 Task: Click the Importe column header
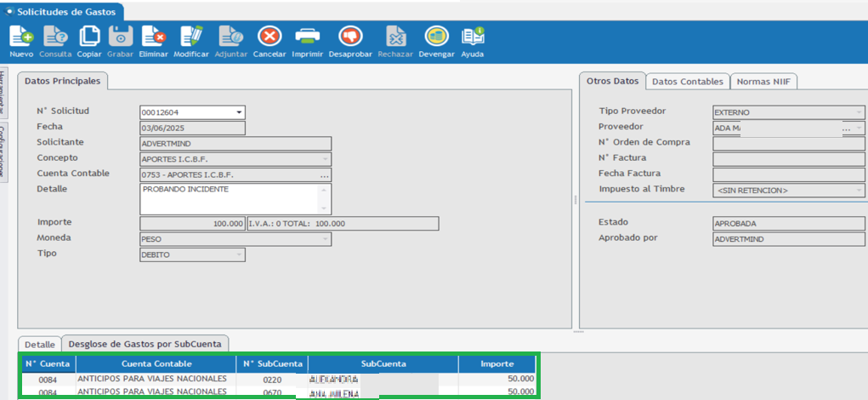(x=496, y=364)
